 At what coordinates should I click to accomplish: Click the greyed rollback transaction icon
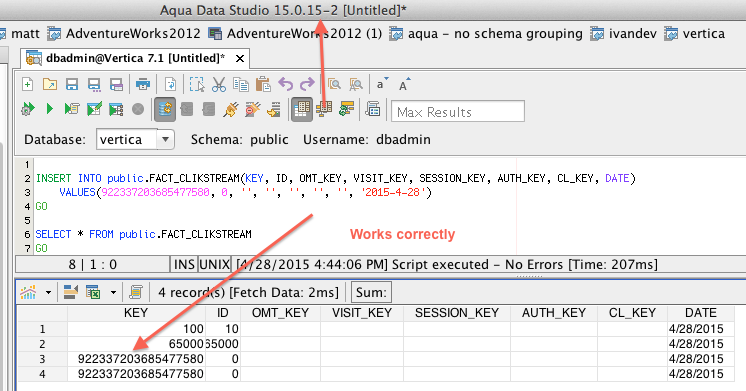coord(209,109)
